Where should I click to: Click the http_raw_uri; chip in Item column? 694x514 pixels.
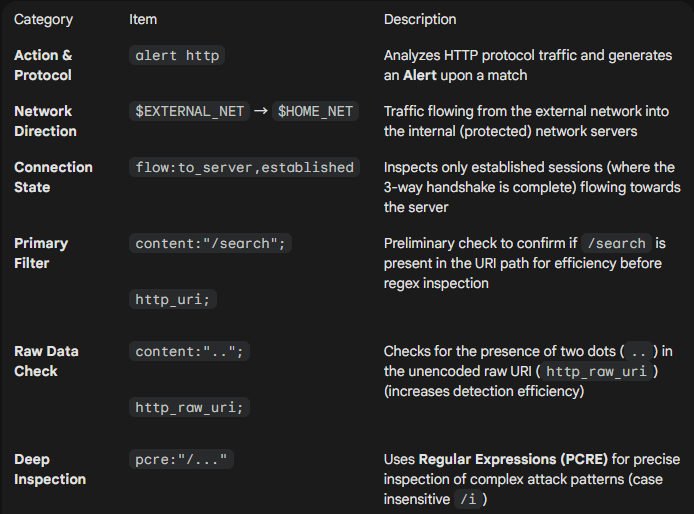click(190, 406)
